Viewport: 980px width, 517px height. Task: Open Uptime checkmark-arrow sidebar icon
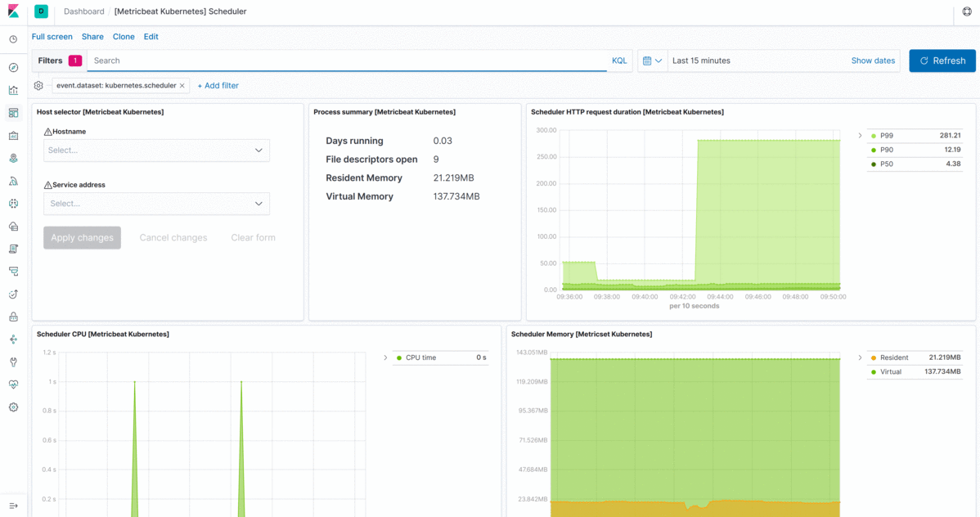coord(13,294)
